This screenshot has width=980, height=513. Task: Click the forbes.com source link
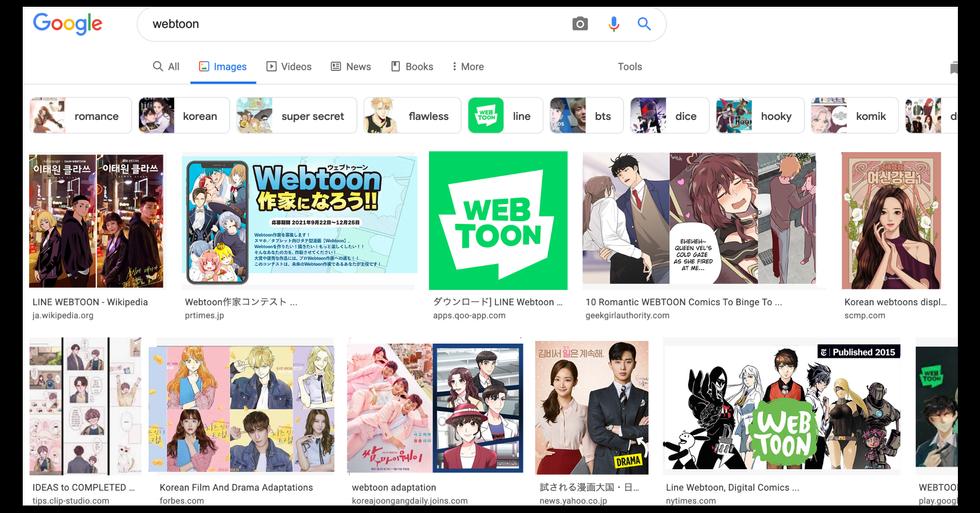pyautogui.click(x=182, y=501)
